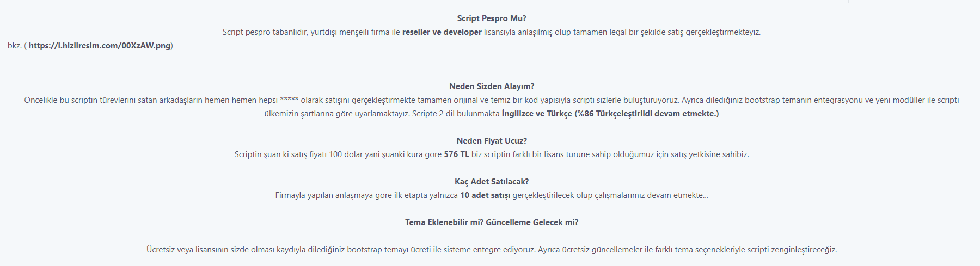The height and width of the screenshot is (266, 980).
Task: Click the "Tema Eklenebilir mi? Güncelleme Gelecek mi?" heading
Action: (492, 222)
